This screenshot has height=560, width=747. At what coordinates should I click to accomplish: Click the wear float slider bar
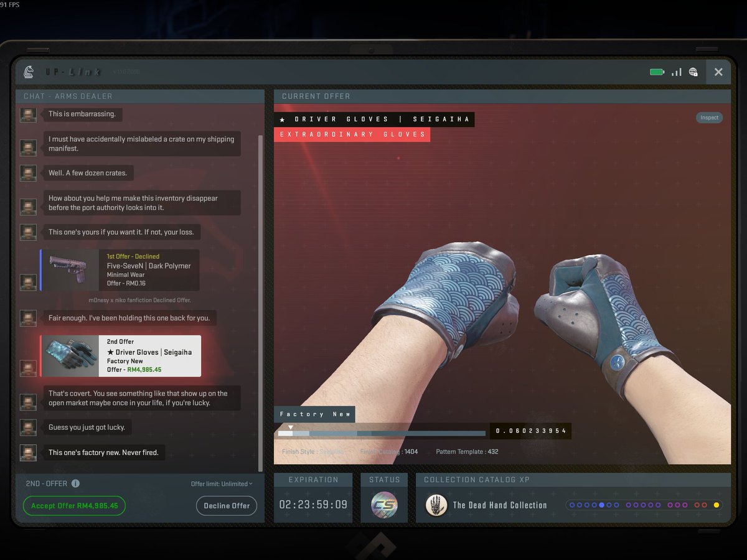[382, 433]
